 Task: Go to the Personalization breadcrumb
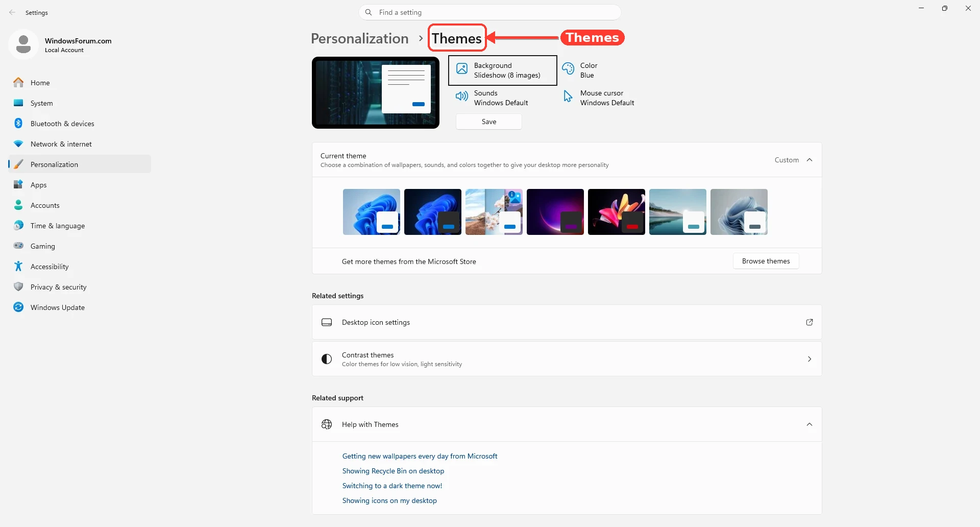coord(360,38)
